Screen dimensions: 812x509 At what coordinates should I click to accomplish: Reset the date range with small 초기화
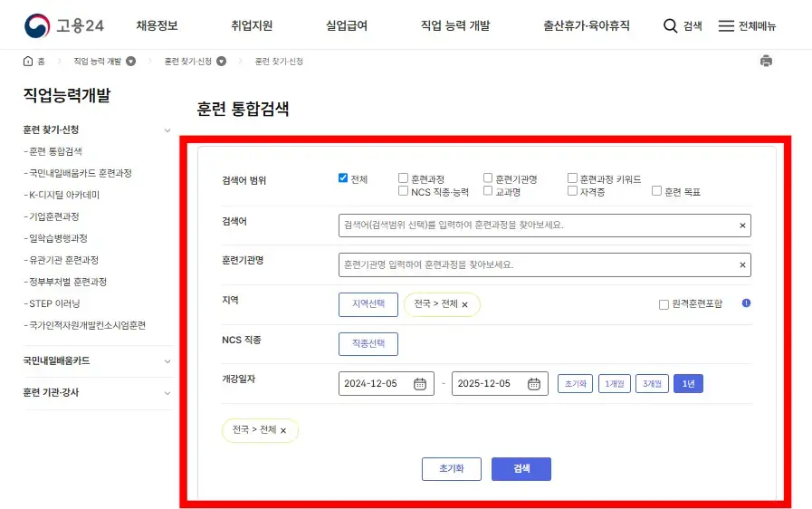point(575,384)
